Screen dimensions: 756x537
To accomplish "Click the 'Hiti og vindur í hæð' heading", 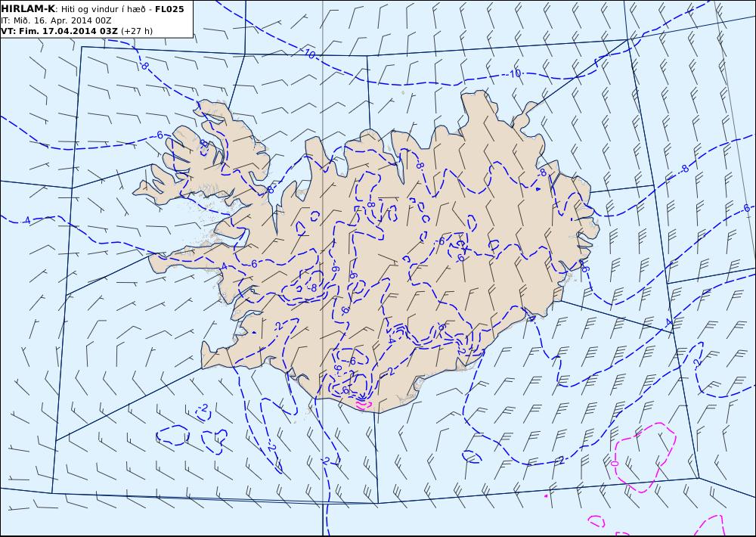I will coord(103,9).
